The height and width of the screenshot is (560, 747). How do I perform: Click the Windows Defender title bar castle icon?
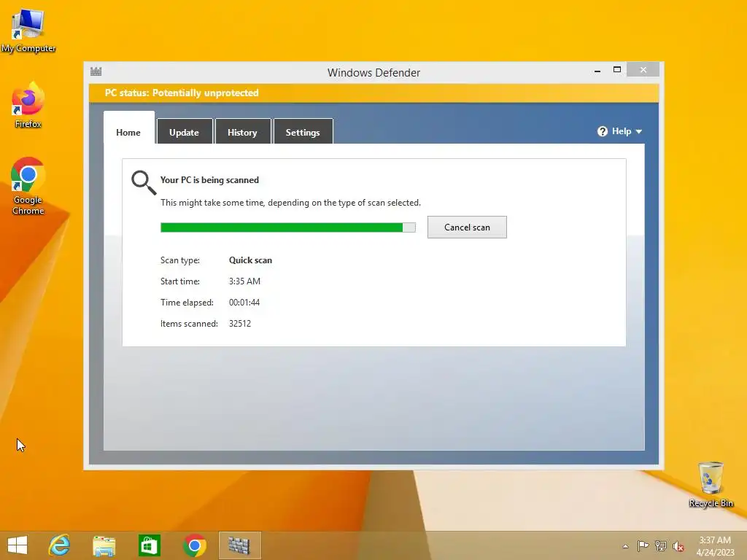pos(96,72)
